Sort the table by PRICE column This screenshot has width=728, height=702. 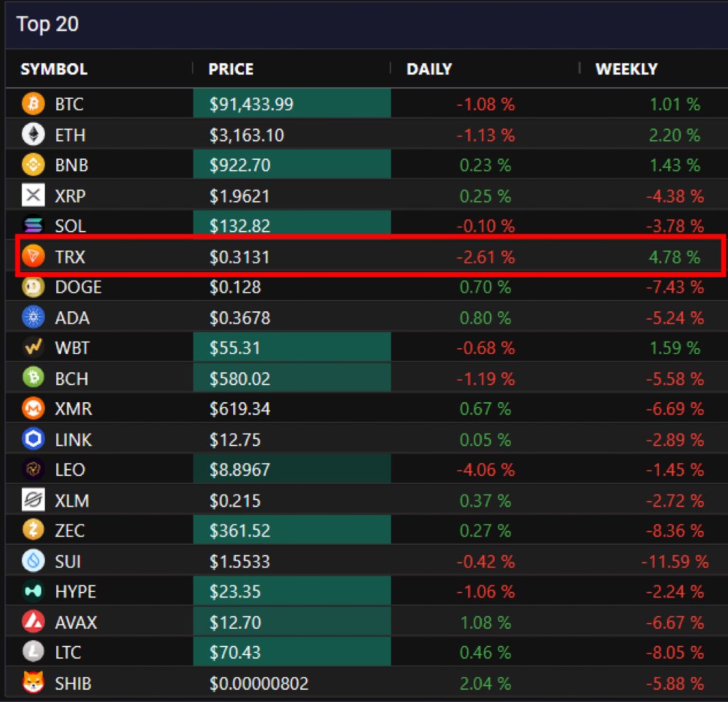click(230, 69)
